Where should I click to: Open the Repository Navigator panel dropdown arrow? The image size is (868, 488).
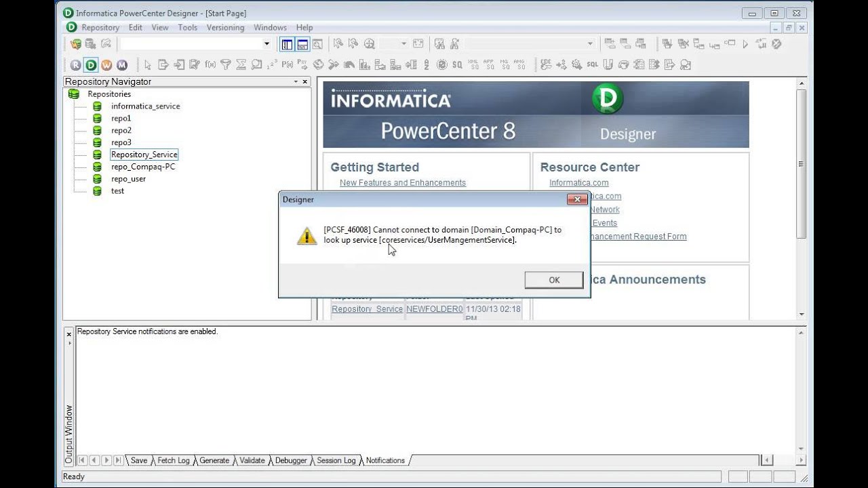click(x=296, y=81)
